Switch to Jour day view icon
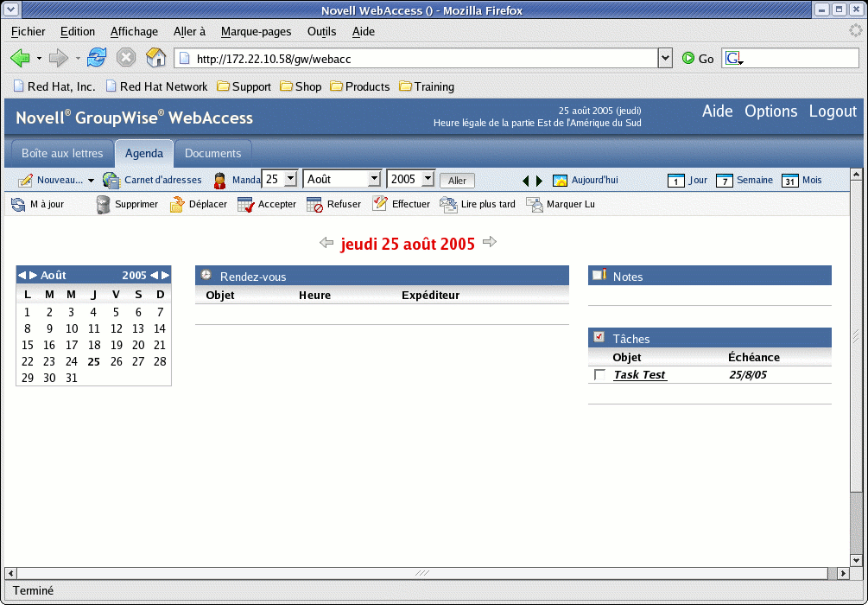Screen dimensions: 868x605 coord(676,181)
